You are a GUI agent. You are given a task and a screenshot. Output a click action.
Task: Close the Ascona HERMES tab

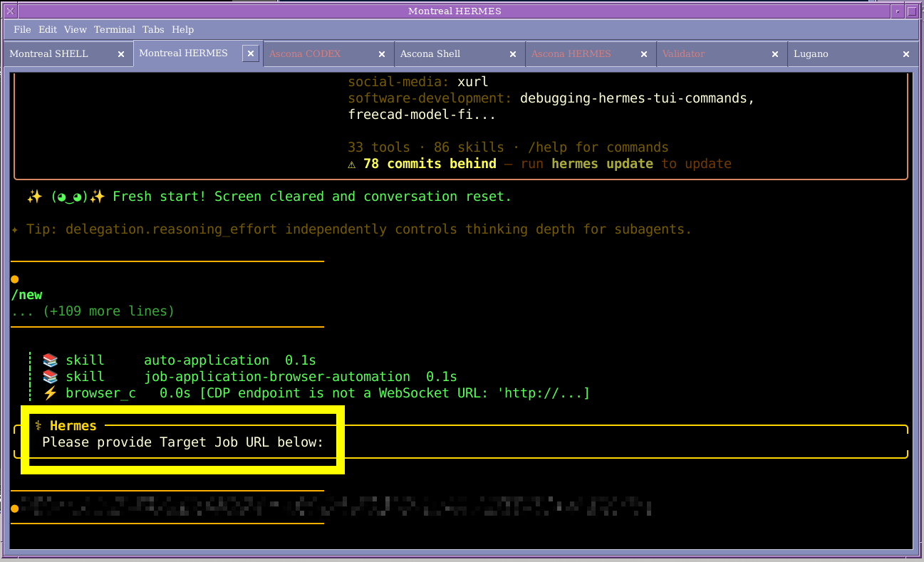click(644, 54)
